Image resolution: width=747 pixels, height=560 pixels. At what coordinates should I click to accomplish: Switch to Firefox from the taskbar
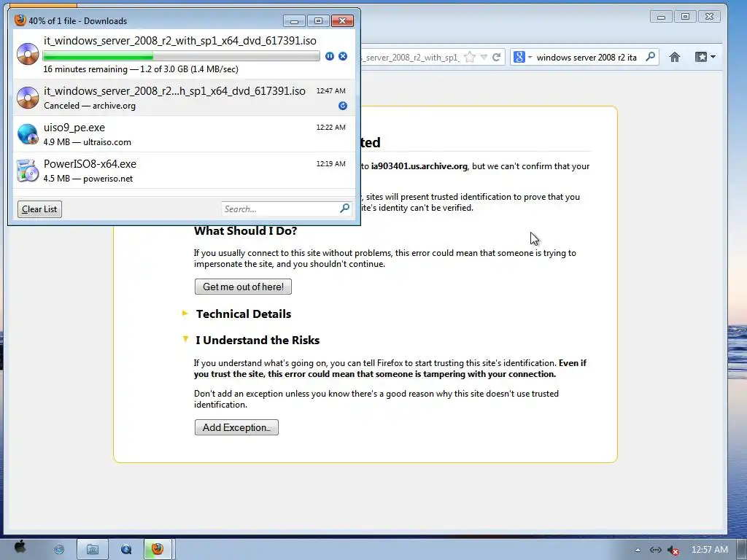tap(158, 549)
